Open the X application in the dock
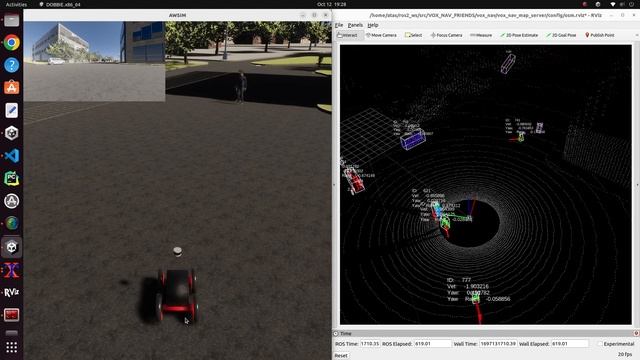 pos(11,270)
